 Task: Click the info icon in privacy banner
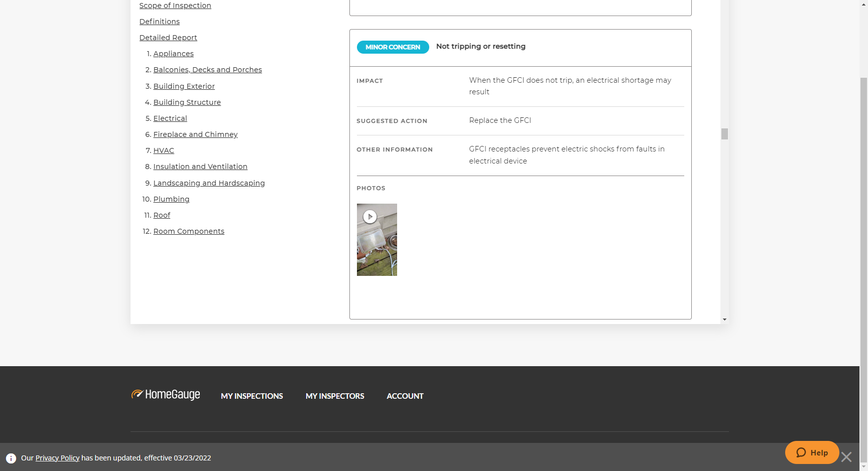pyautogui.click(x=11, y=458)
